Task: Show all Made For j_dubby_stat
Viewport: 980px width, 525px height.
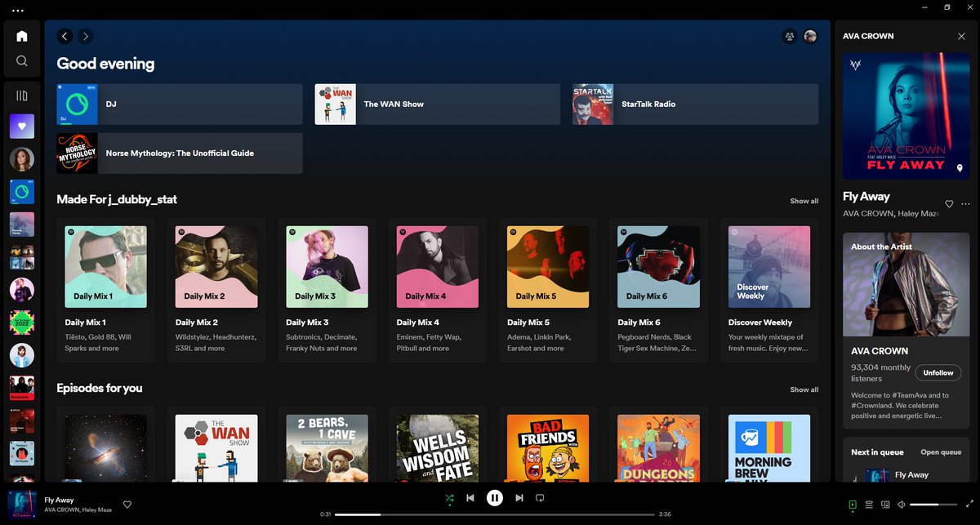Action: [x=804, y=201]
